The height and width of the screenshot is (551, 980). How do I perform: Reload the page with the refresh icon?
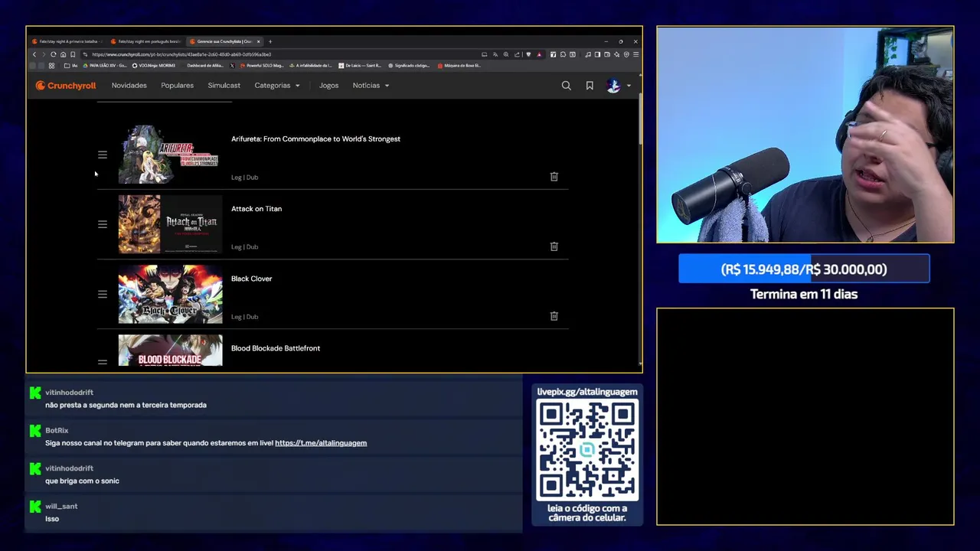click(54, 54)
